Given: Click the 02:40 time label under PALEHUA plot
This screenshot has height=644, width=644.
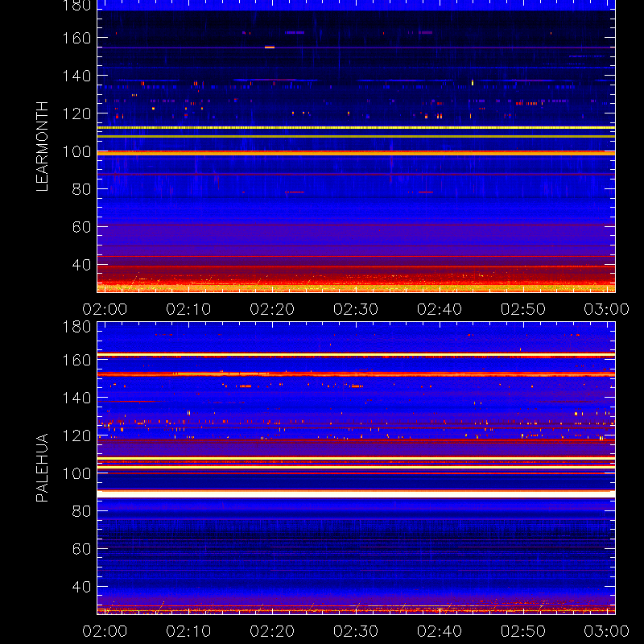Looking at the screenshot, I should tap(440, 631).
